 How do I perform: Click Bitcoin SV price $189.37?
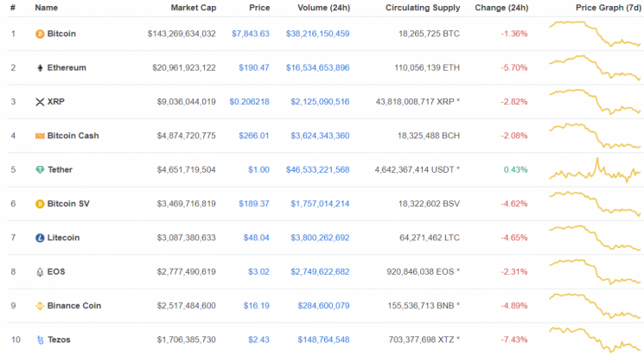254,204
